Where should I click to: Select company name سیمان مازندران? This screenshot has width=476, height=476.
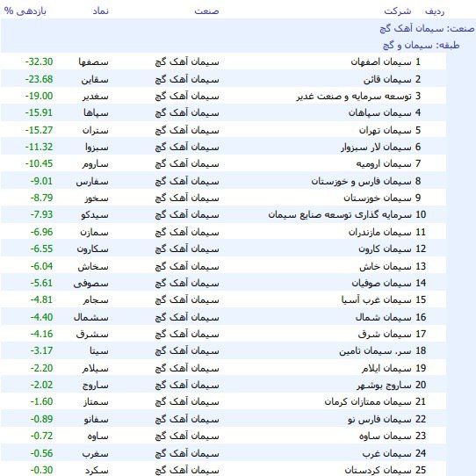pyautogui.click(x=380, y=233)
